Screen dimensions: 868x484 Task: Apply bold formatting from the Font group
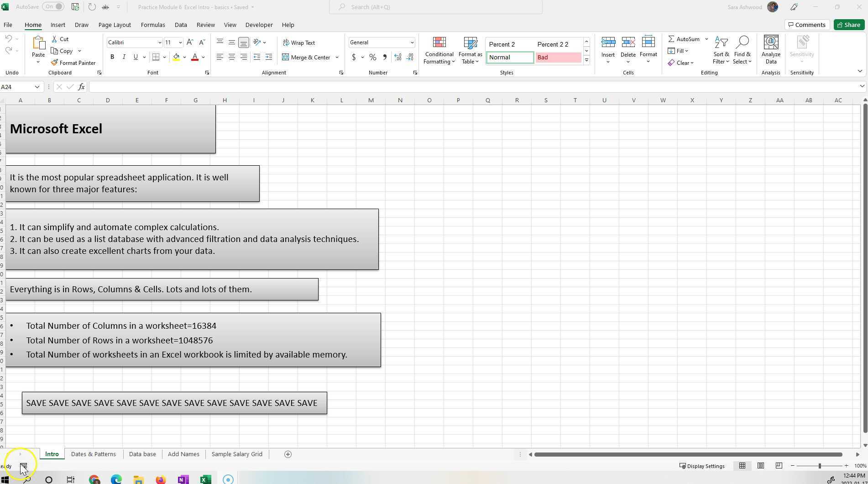point(112,57)
